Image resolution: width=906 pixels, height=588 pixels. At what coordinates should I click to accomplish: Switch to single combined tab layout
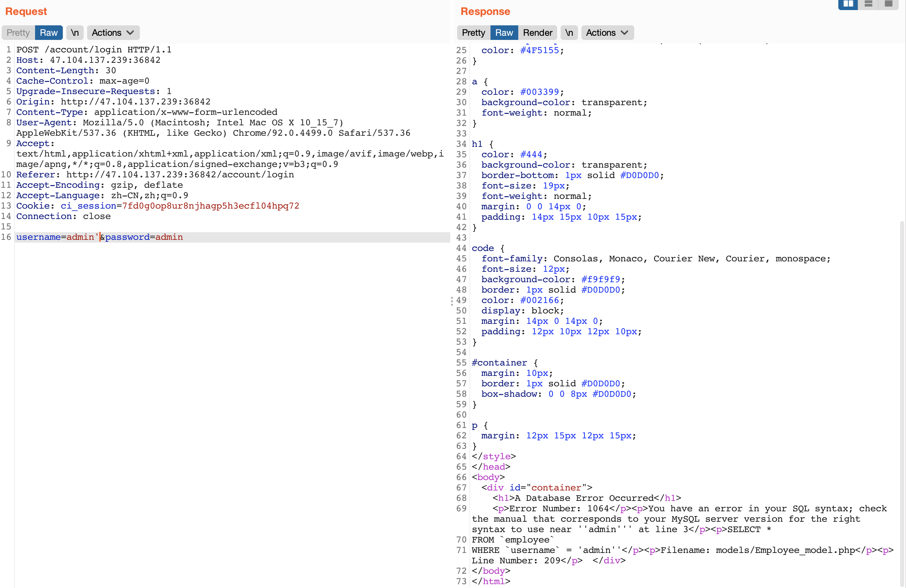(888, 4)
